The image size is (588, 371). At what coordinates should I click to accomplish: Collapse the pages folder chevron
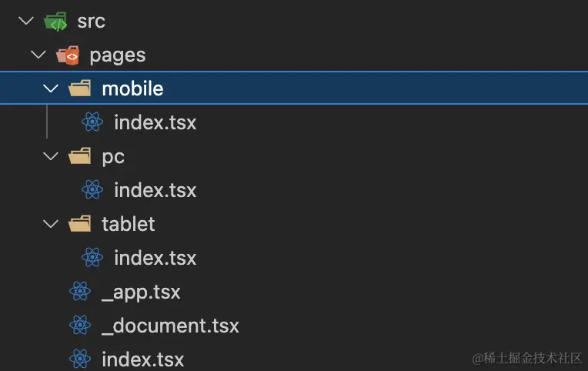(39, 55)
